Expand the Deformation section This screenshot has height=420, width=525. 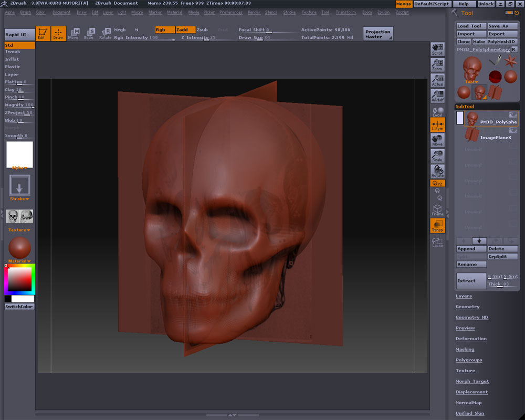[x=471, y=339]
